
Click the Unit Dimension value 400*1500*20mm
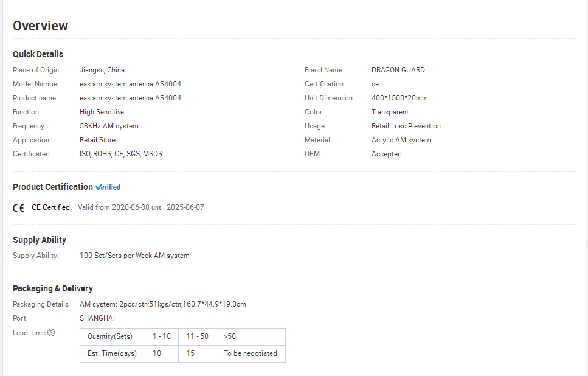(x=399, y=98)
